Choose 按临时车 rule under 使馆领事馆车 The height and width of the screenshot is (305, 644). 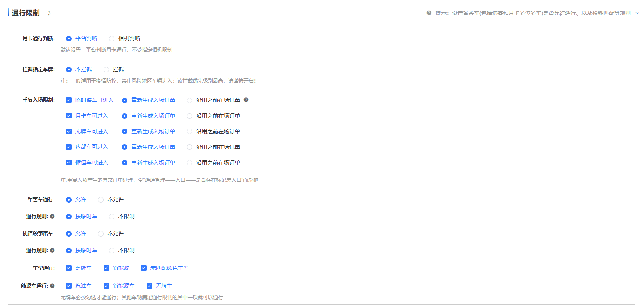coord(69,251)
